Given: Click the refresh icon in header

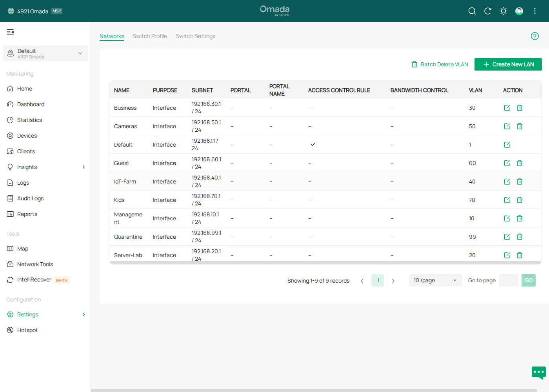Looking at the screenshot, I should coord(488,11).
